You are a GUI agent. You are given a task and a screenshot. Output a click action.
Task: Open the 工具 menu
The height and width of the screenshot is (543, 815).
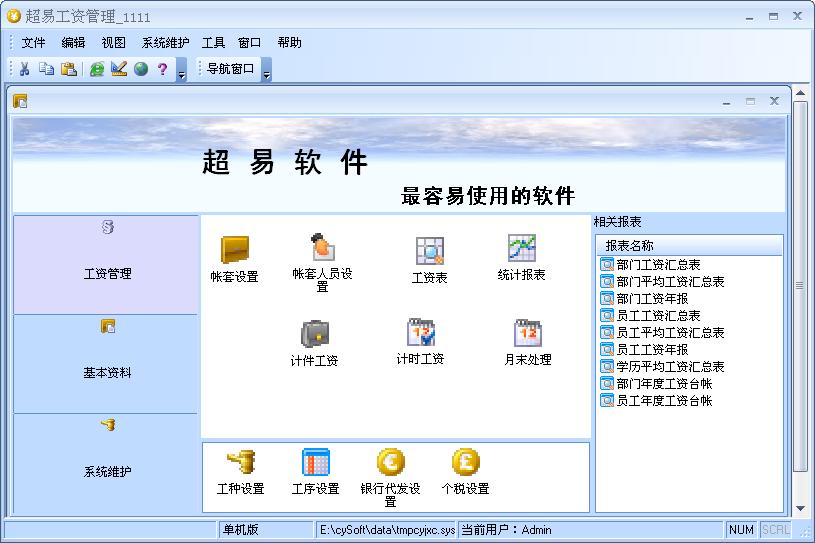coord(213,43)
